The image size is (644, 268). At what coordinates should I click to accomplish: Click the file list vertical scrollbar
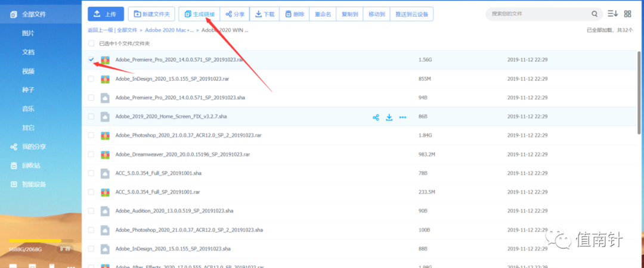pyautogui.click(x=639, y=92)
